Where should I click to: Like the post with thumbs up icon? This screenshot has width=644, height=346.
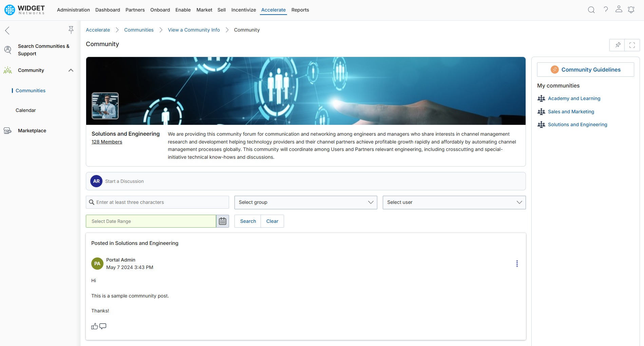point(94,326)
